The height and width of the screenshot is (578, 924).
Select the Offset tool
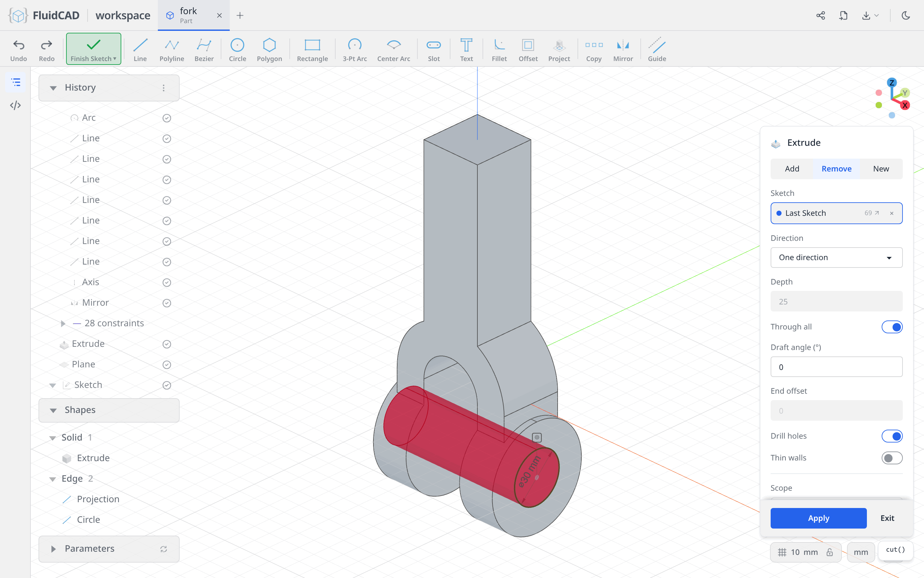[x=528, y=50]
